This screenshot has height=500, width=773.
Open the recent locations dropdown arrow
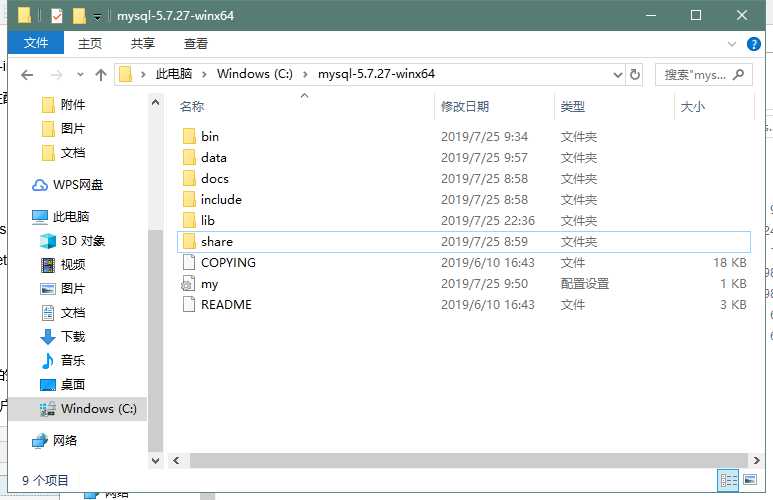pos(80,75)
